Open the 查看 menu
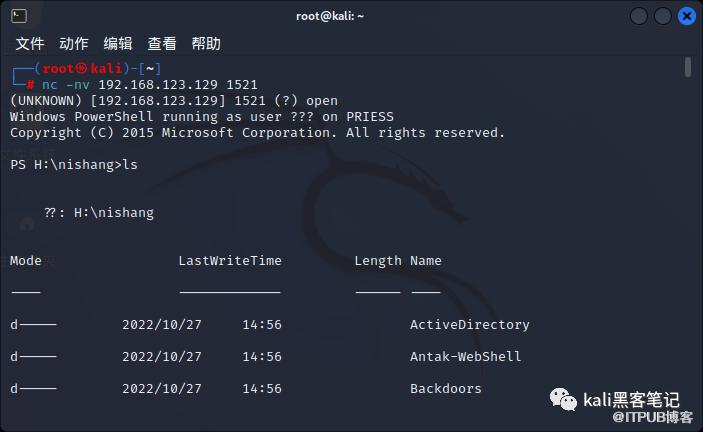 coord(162,44)
